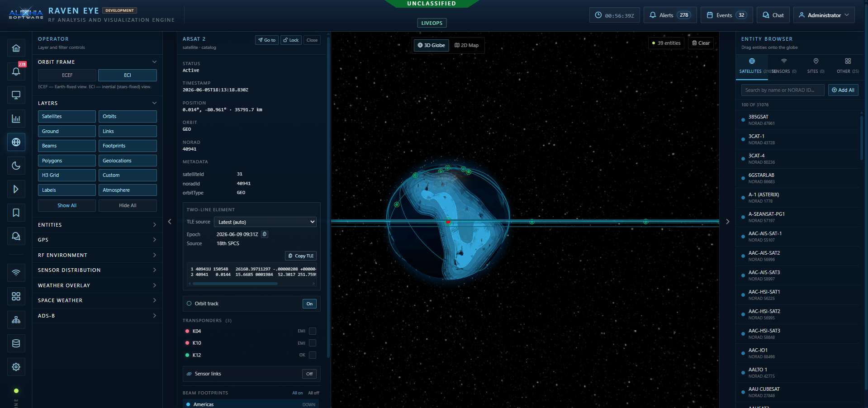Click the ARSAT 2 red marker on globe
The image size is (868, 408).
point(448,222)
